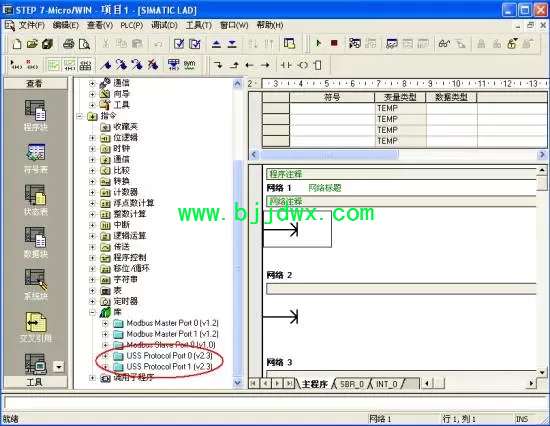Collapse the 库 libraries tree node
The height and width of the screenshot is (426, 550).
[92, 312]
